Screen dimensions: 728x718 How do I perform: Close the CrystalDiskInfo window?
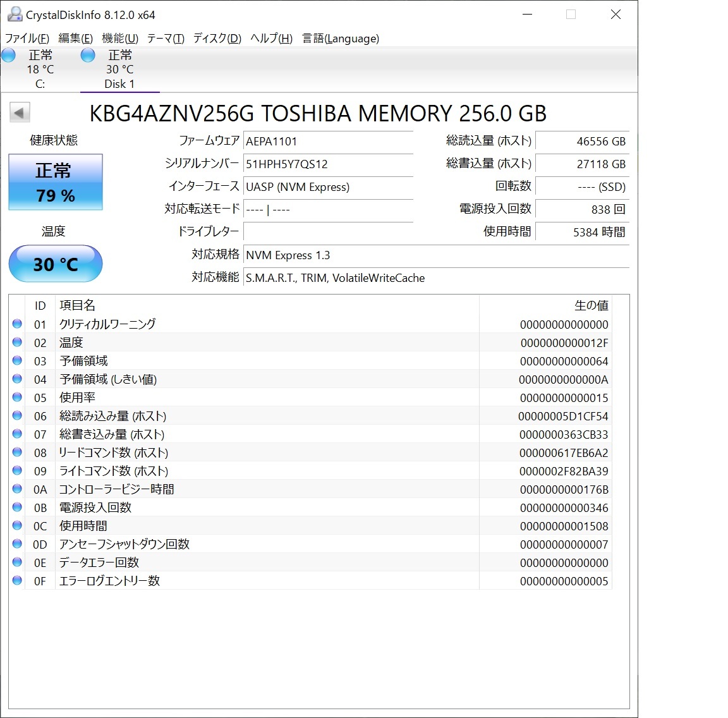click(616, 15)
